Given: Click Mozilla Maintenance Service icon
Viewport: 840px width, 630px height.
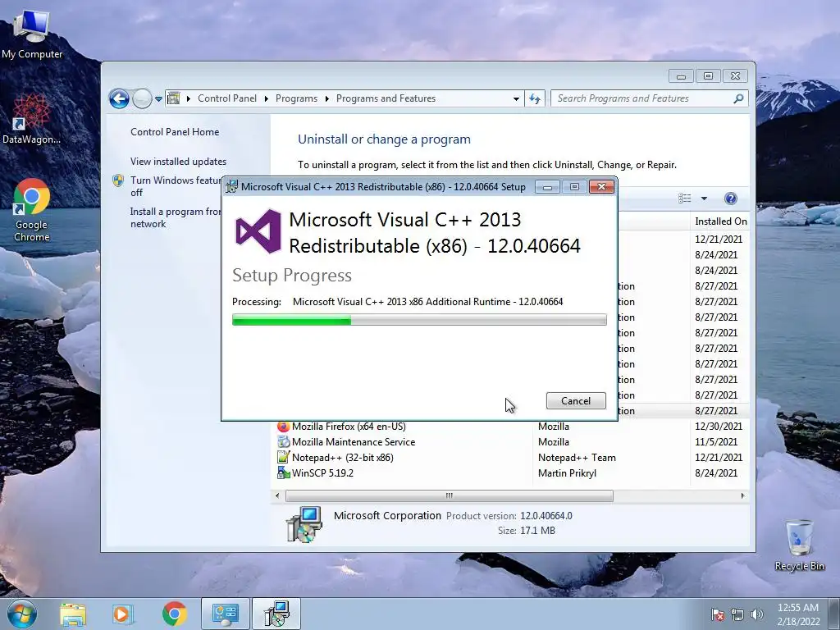Looking at the screenshot, I should coord(283,442).
